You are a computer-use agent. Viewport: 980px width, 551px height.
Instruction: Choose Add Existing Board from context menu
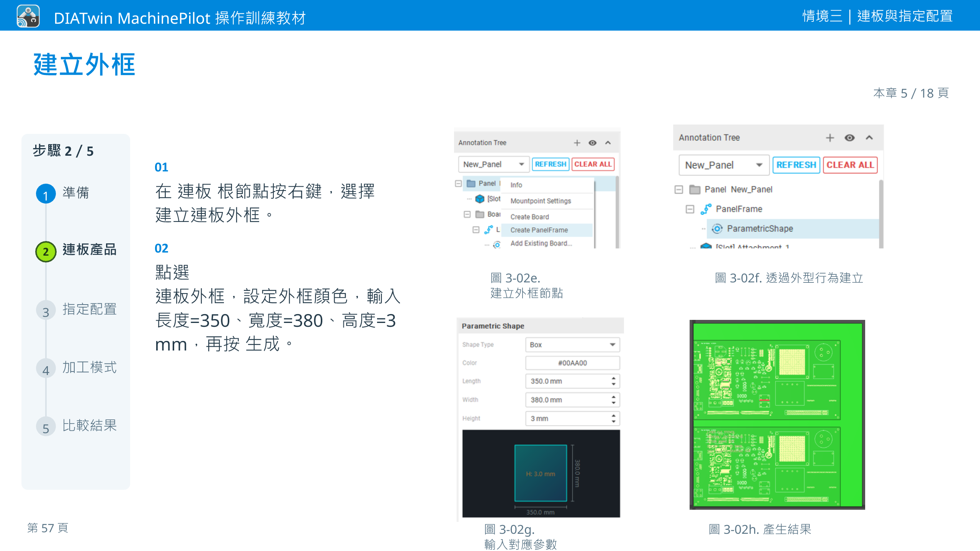pos(547,243)
